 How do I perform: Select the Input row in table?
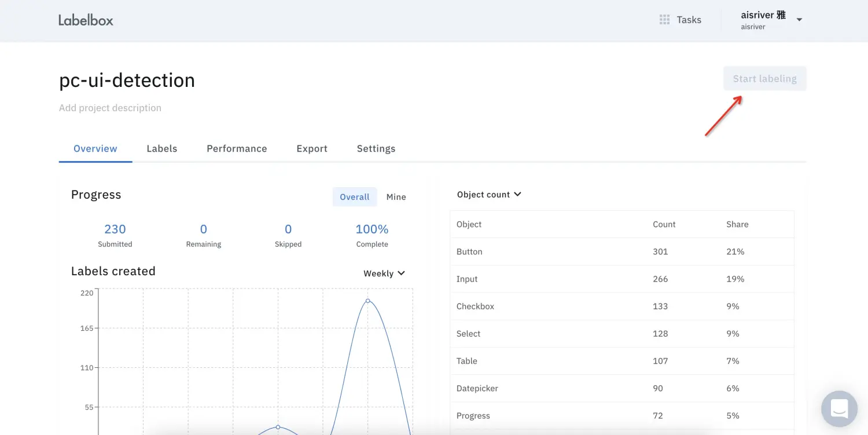[622, 279]
